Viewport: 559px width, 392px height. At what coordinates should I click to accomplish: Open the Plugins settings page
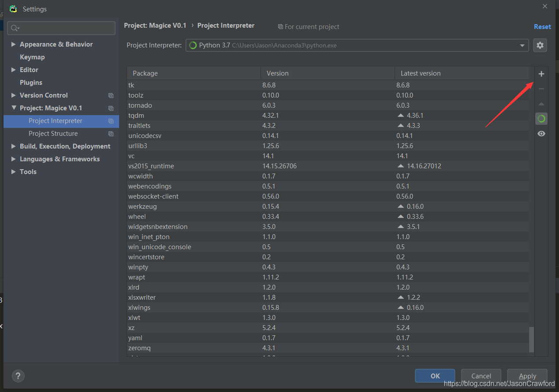pyautogui.click(x=31, y=83)
